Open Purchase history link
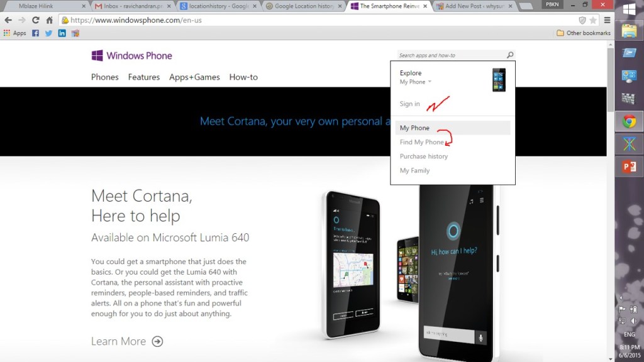 point(424,156)
